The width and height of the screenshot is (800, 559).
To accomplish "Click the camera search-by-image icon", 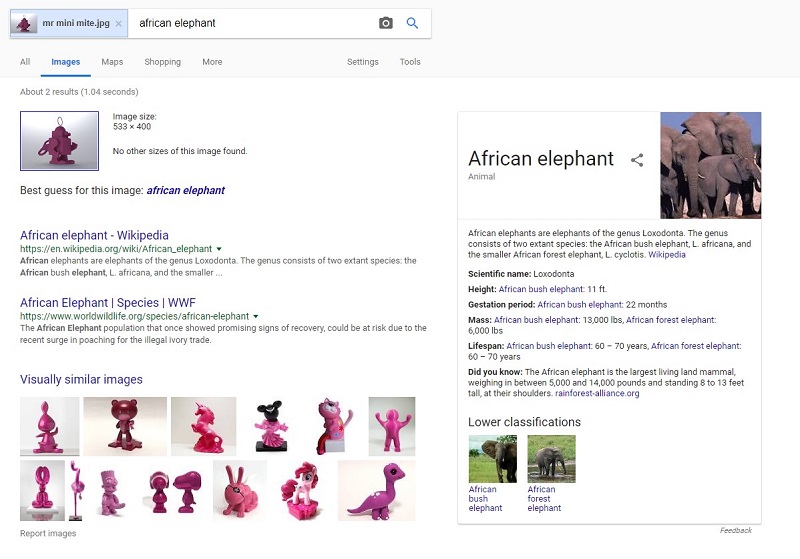I will tap(386, 23).
